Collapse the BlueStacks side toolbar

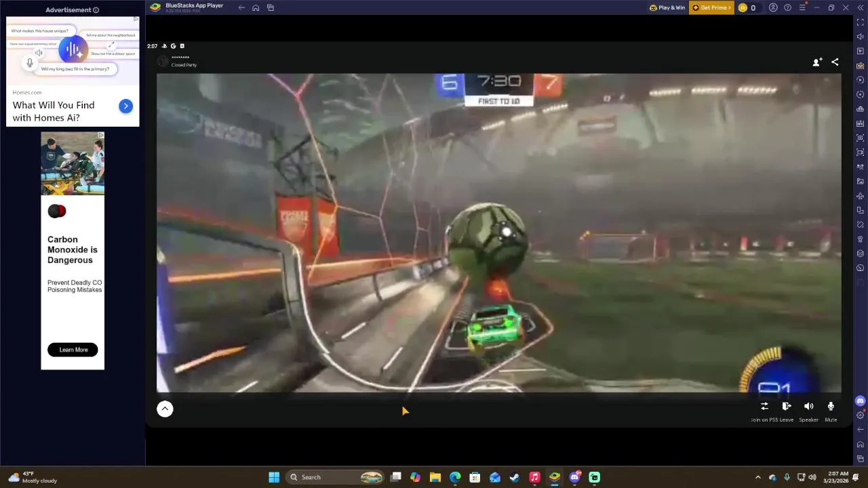[861, 7]
